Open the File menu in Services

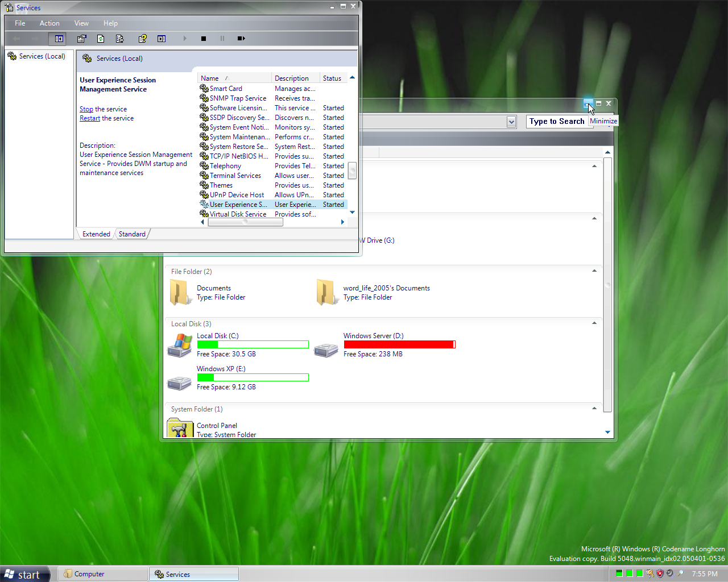[x=20, y=23]
